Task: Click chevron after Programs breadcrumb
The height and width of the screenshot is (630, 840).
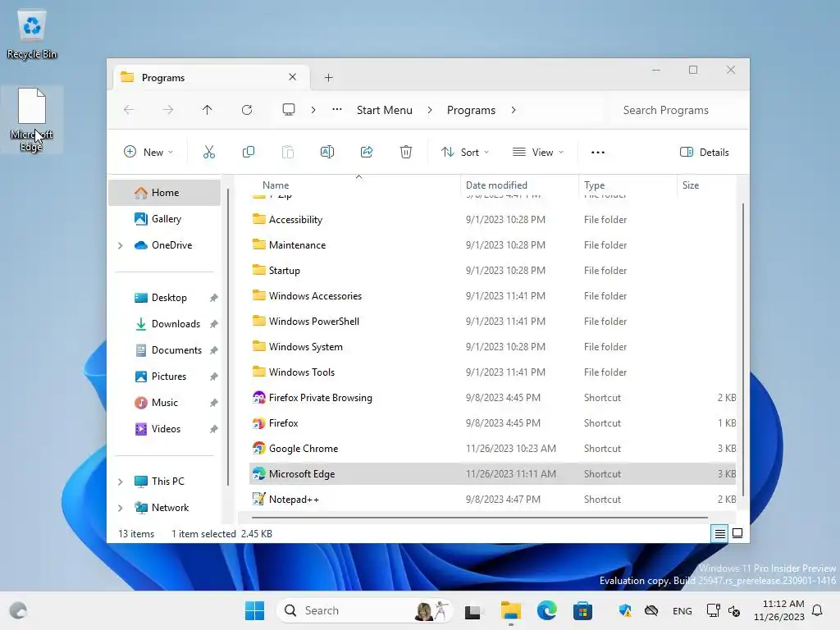Action: tap(514, 110)
